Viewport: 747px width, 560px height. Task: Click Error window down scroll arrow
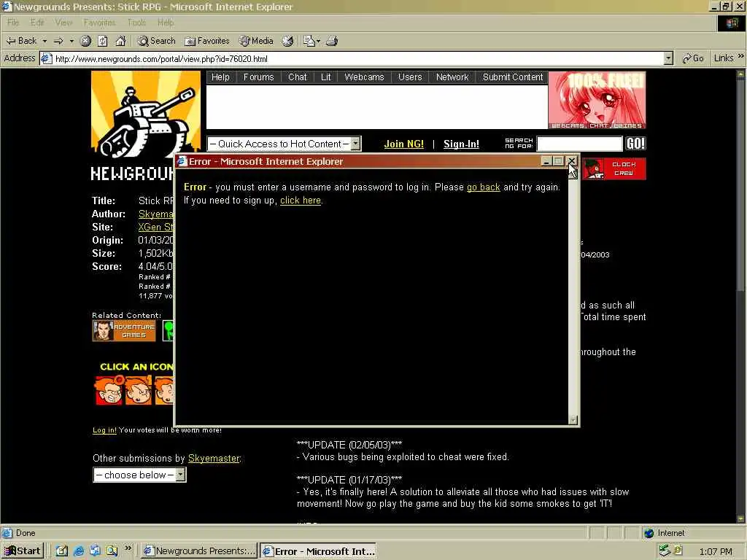[x=573, y=419]
